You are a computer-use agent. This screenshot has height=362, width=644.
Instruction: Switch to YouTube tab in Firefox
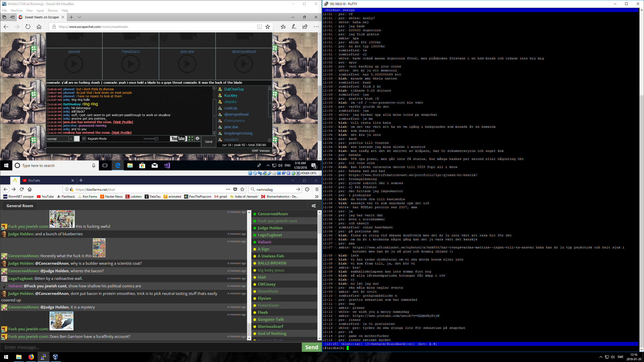[48, 180]
